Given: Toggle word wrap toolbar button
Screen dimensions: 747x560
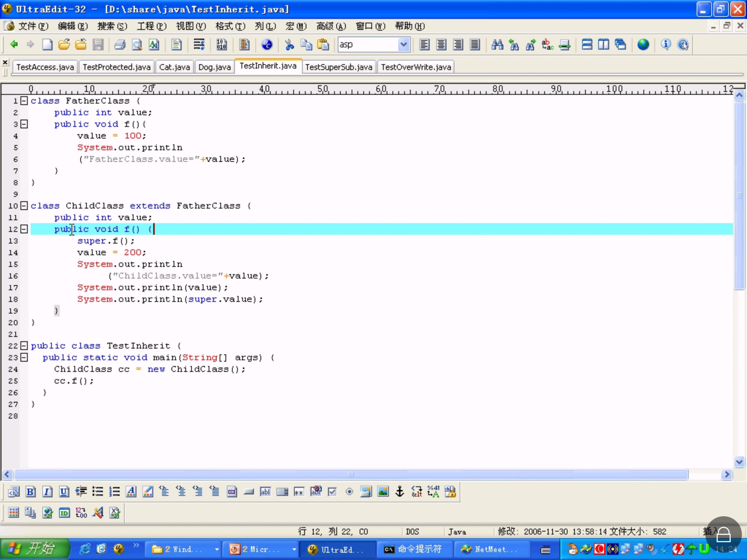Looking at the screenshot, I should 199,44.
